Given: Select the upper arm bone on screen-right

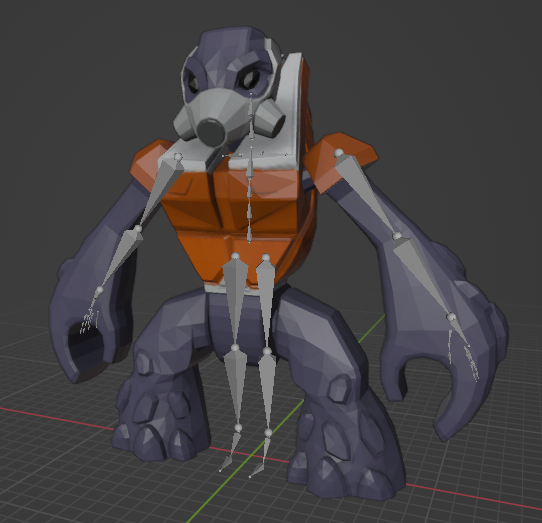Looking at the screenshot, I should [x=368, y=193].
